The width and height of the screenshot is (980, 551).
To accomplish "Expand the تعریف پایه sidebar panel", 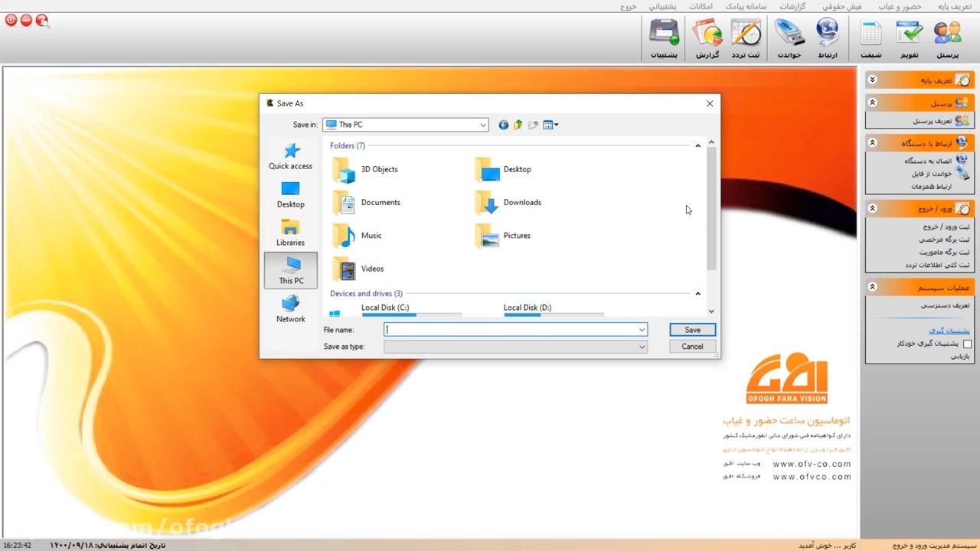I will click(x=872, y=80).
